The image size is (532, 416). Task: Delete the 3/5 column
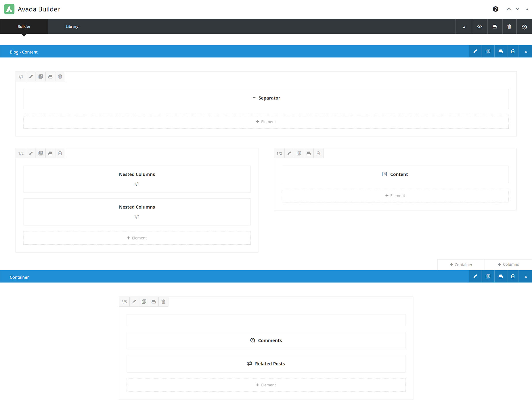tap(164, 302)
